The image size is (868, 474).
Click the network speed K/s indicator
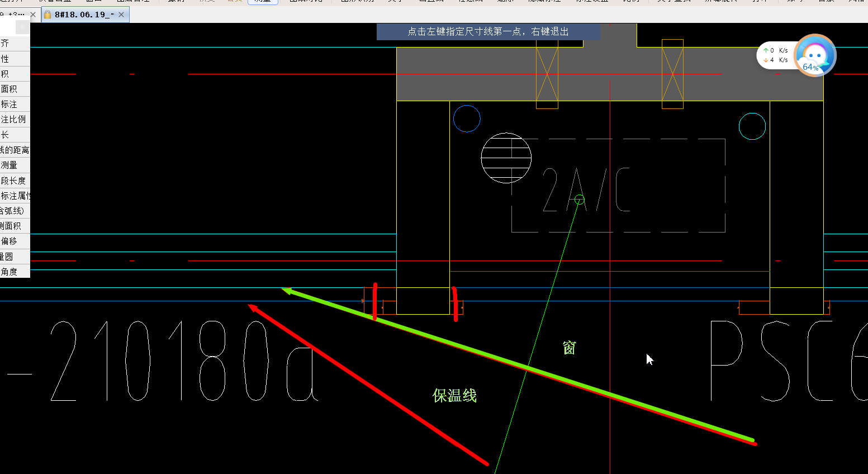click(776, 55)
